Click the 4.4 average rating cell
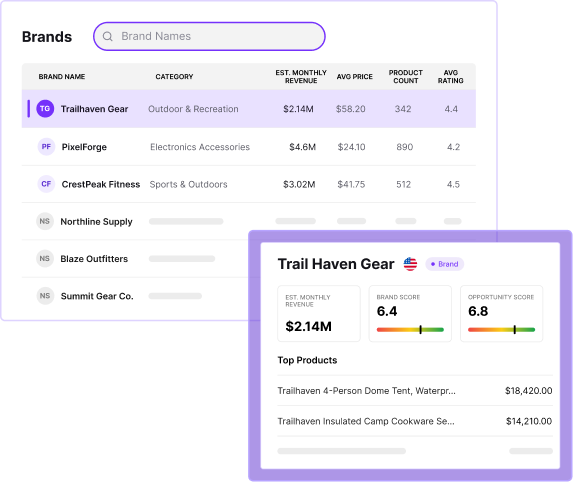The height and width of the screenshot is (482, 573). 451,109
